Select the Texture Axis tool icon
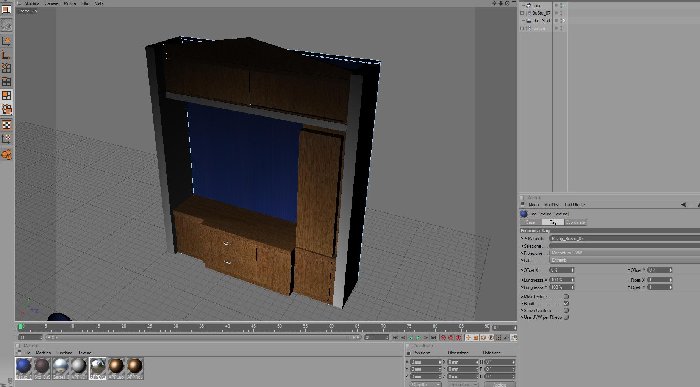The image size is (700, 387). tap(6, 139)
